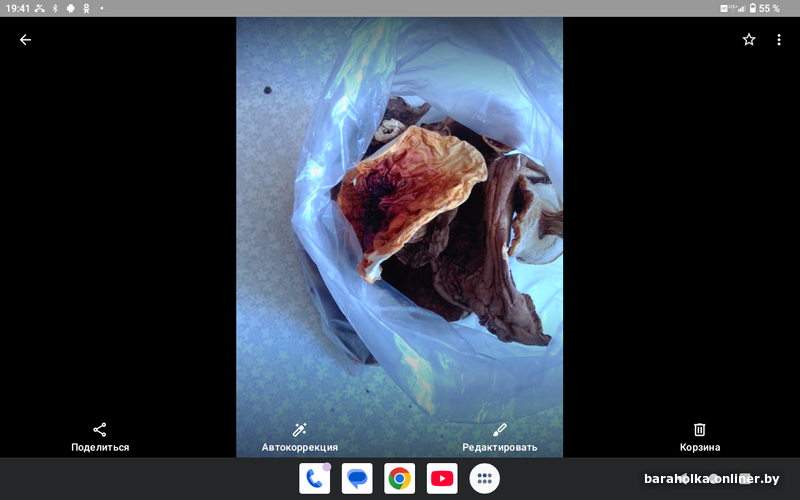Launch Chrome from the taskbar

pyautogui.click(x=399, y=479)
